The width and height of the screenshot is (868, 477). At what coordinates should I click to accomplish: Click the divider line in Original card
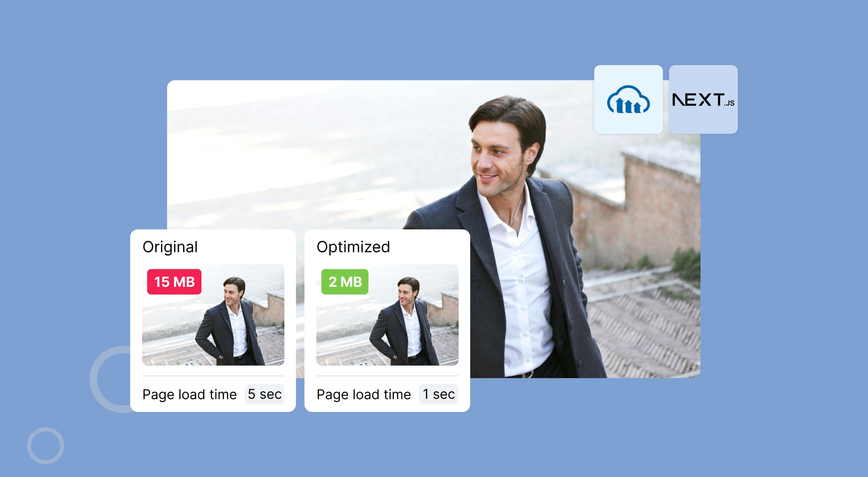(213, 376)
